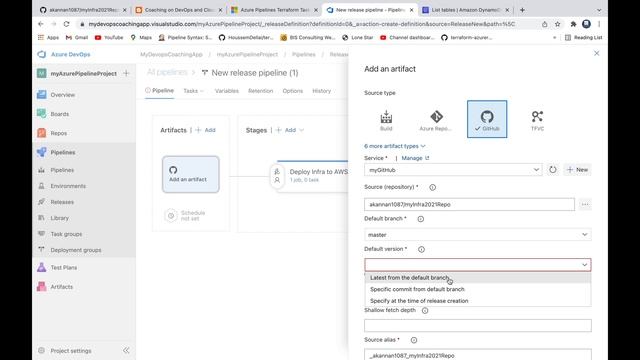This screenshot has height=360, width=640.
Task: Click Add next to Artifacts
Action: (x=206, y=130)
